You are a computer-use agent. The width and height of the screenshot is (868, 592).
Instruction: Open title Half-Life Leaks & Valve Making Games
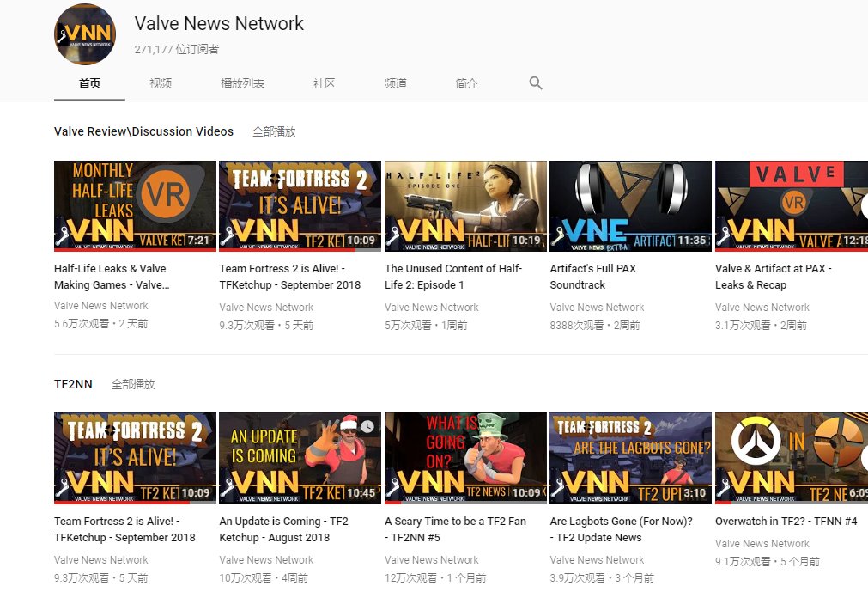pyautogui.click(x=112, y=277)
